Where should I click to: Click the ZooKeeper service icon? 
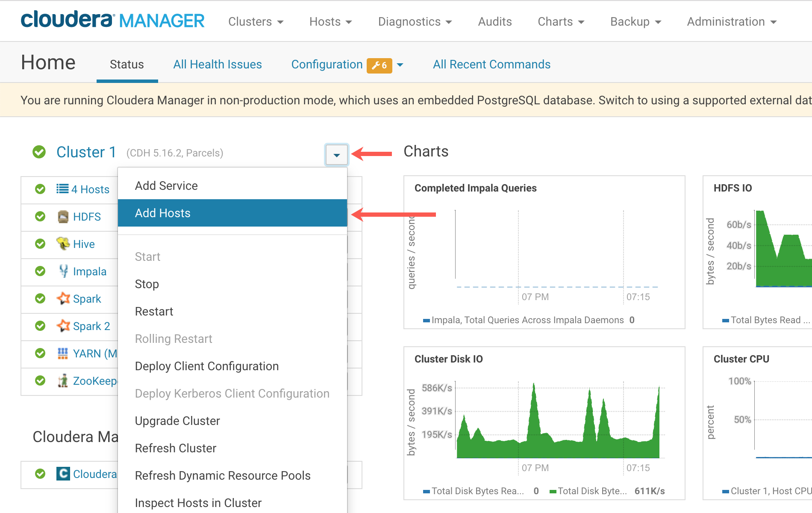(63, 381)
